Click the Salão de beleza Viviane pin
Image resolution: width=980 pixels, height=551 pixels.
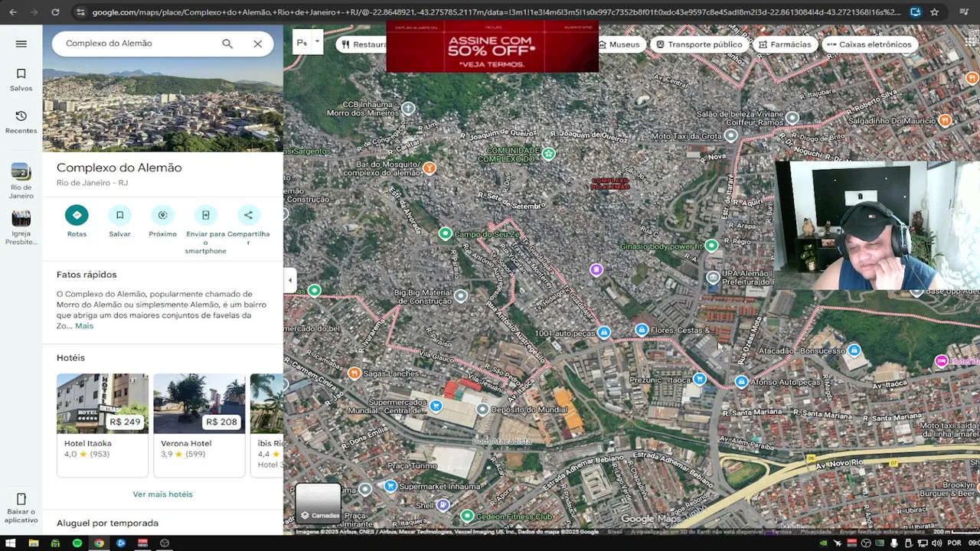tap(792, 118)
